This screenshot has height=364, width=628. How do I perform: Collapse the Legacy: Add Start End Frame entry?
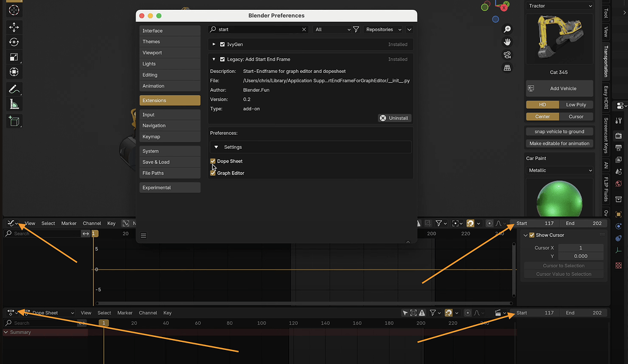[x=214, y=59]
